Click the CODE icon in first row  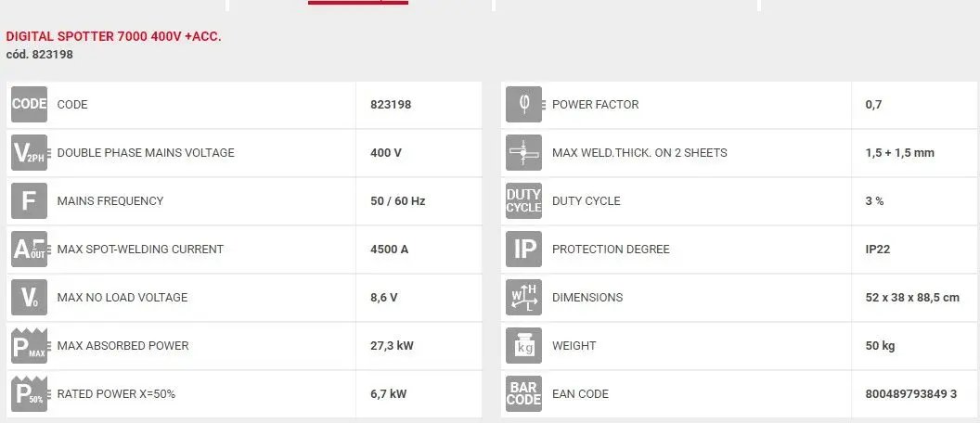tap(29, 105)
